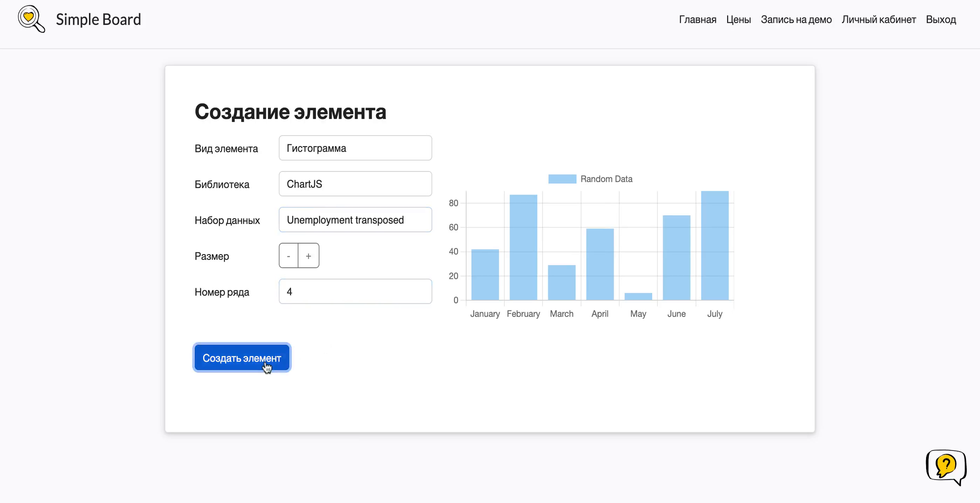Click the Номер ряда input field

tap(355, 291)
